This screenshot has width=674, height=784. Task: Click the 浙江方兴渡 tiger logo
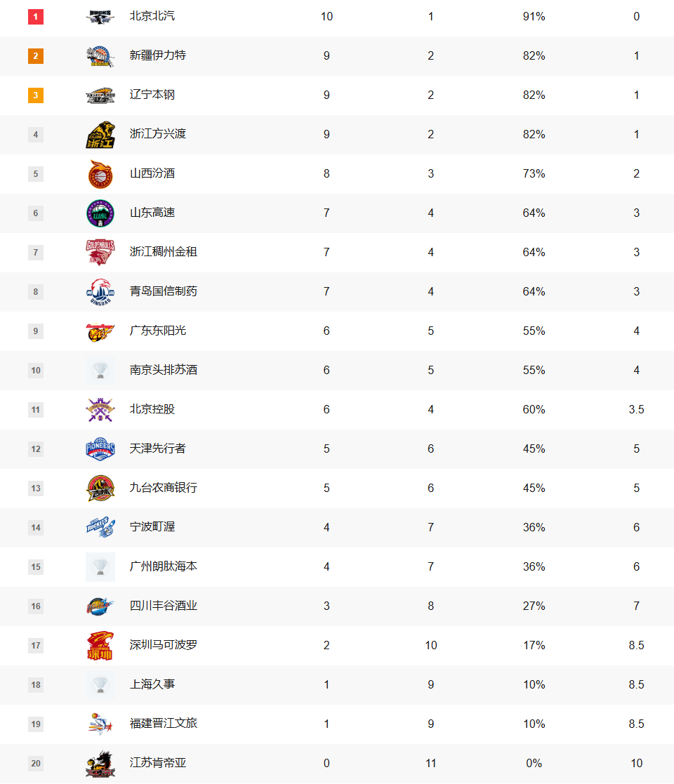[x=100, y=135]
